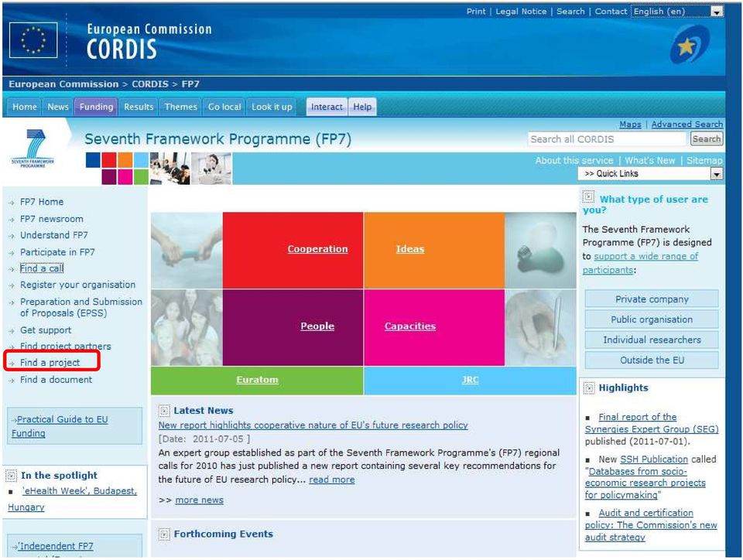Open 'support a wide range of participants' link
743x560 pixels.
(640, 263)
